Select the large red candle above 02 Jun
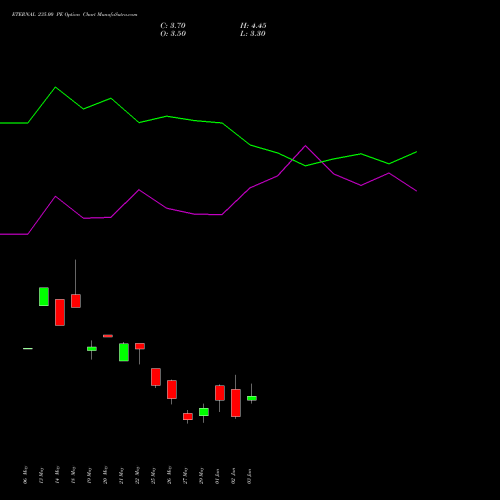 click(x=236, y=403)
